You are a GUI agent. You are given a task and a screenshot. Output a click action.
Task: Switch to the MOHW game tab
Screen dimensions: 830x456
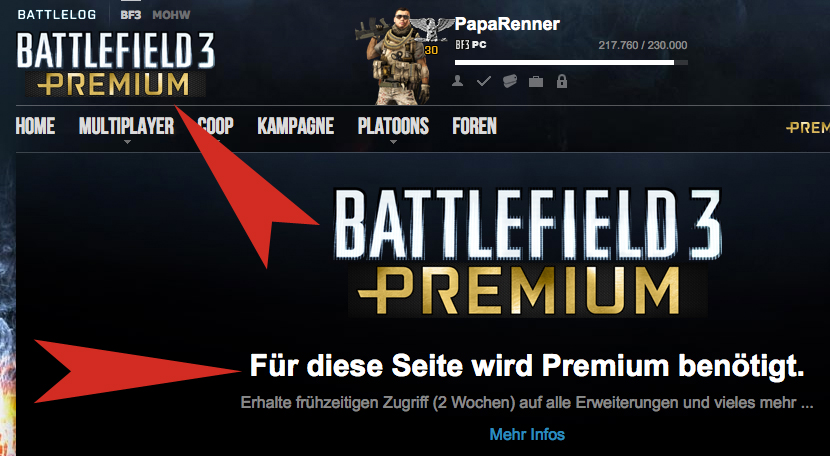pyautogui.click(x=171, y=15)
